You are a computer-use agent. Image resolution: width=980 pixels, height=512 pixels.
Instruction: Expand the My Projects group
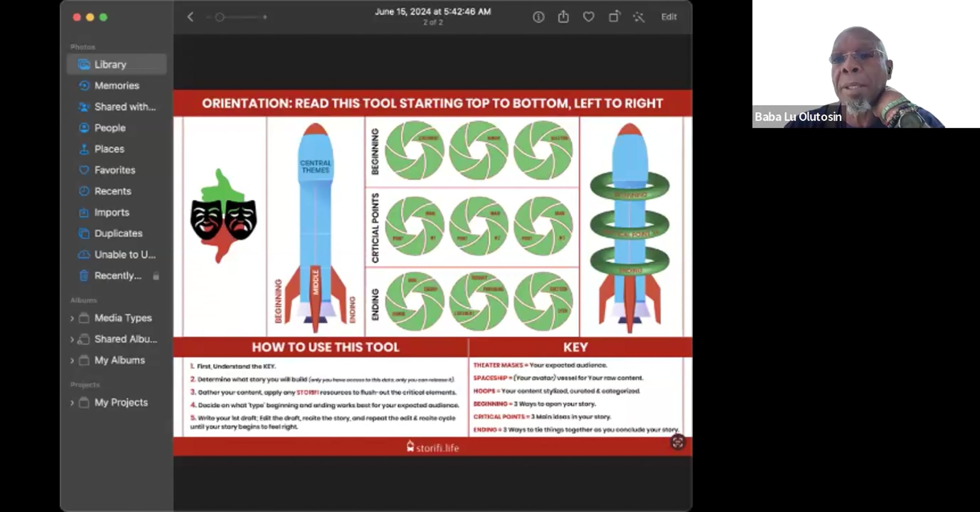point(72,403)
